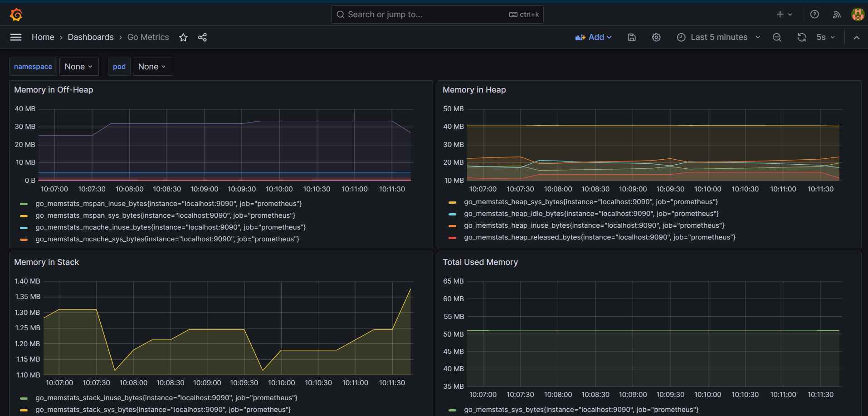This screenshot has height=416, width=868.
Task: Share the dashboard via share icon
Action: click(x=202, y=37)
